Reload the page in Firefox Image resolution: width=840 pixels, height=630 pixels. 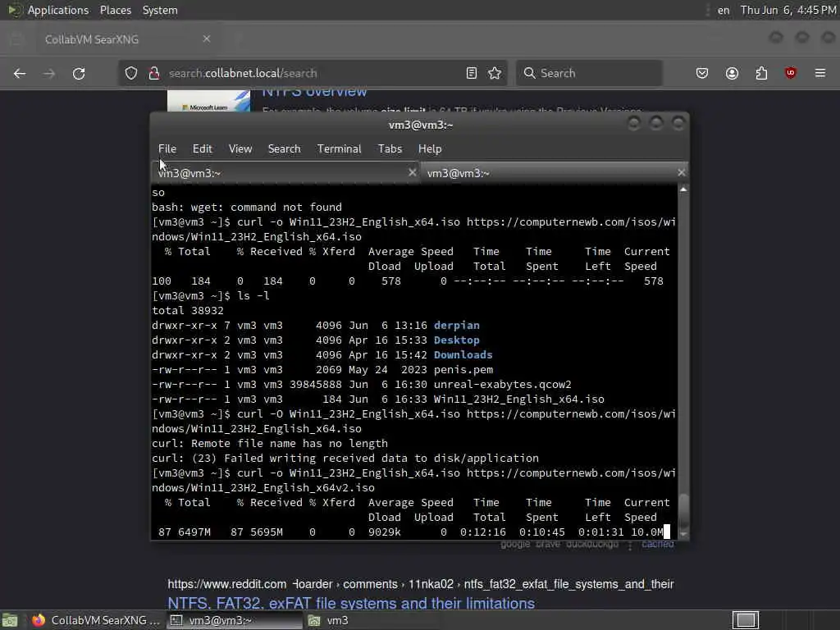point(79,73)
